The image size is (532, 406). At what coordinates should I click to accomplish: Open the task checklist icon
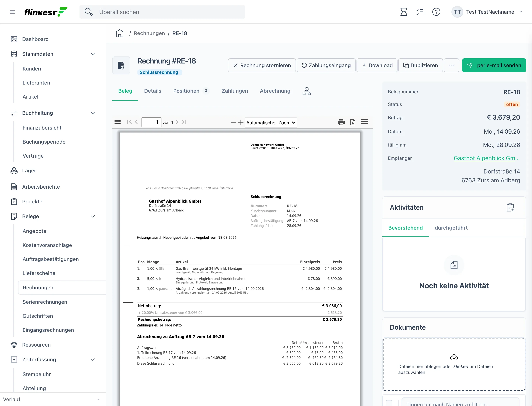click(420, 12)
